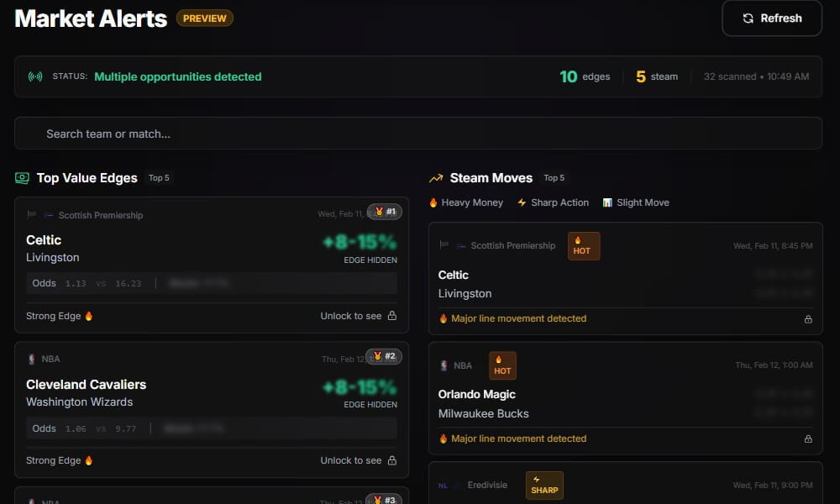Click the Scottish Premiership flag icon

(x=34, y=214)
